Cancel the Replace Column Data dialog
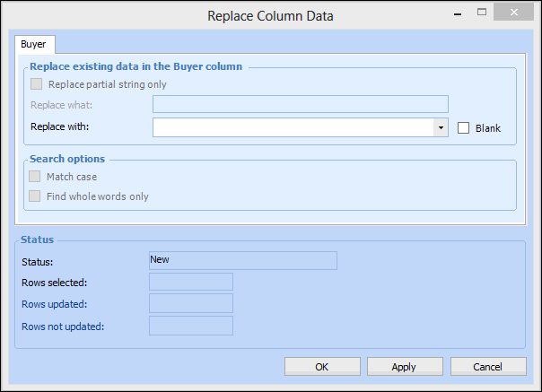This screenshot has height=392, width=542. [x=488, y=366]
